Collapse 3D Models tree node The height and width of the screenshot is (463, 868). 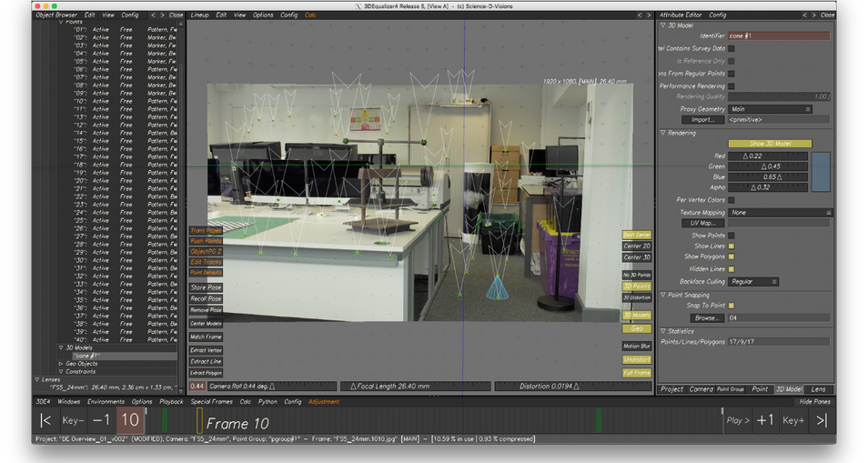tap(61, 348)
